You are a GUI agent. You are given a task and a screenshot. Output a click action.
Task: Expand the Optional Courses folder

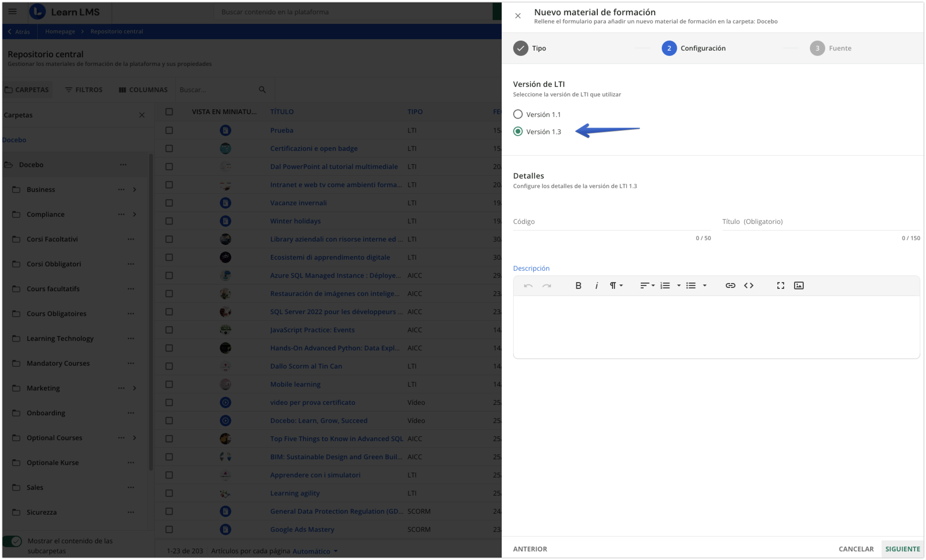pos(135,438)
